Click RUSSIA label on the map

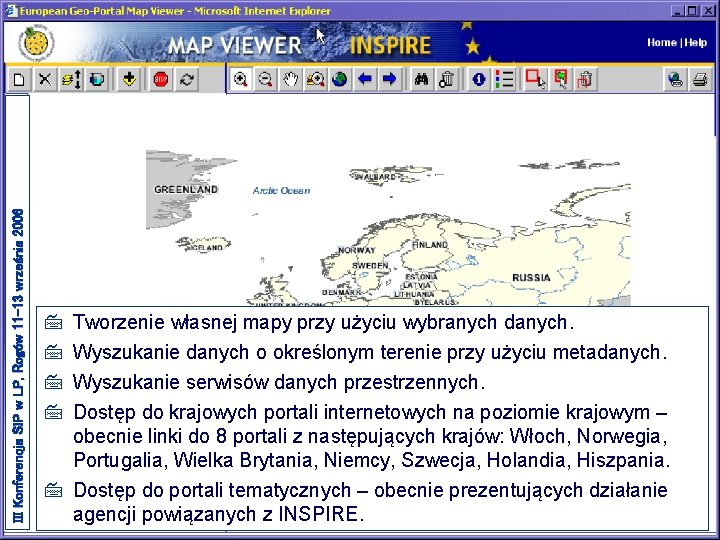[x=531, y=278]
